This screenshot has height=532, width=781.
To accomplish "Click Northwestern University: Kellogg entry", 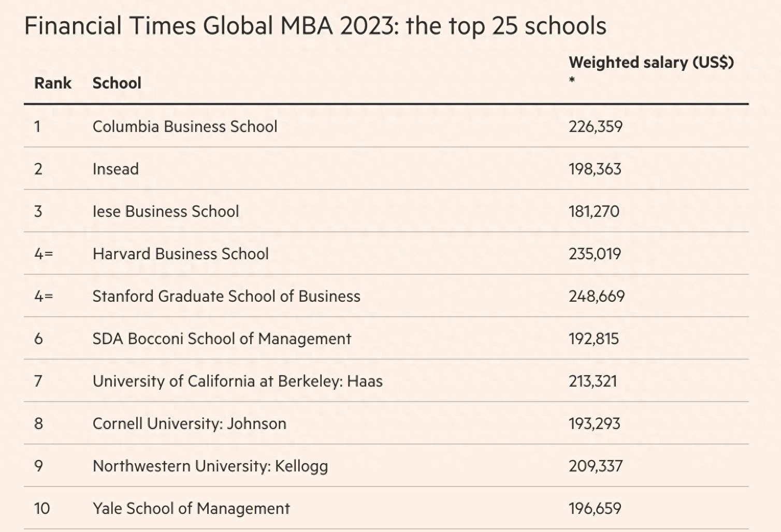I will pos(210,466).
